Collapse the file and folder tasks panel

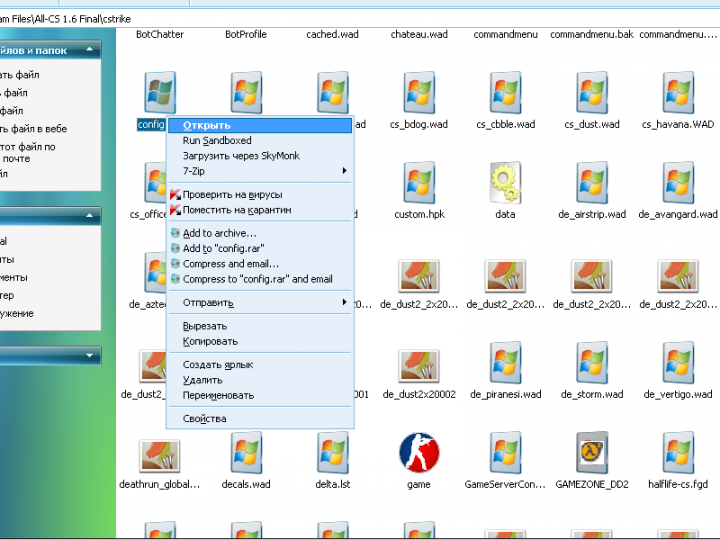(x=90, y=49)
